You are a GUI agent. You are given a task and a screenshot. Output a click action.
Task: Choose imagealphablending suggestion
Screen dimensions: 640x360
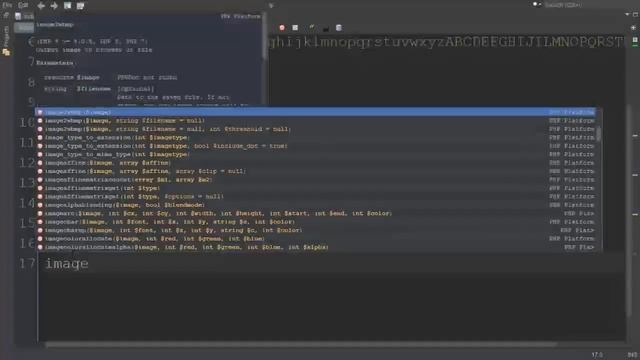[x=315, y=205]
